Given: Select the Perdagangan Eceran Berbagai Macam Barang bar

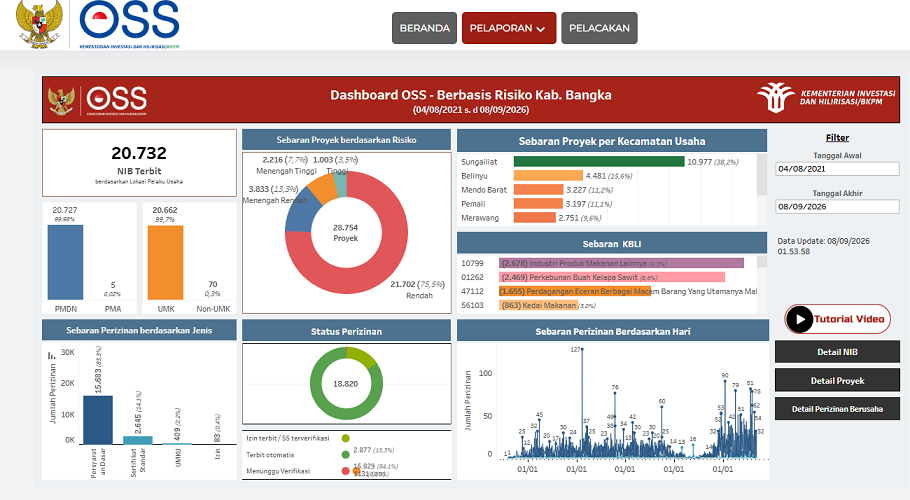Looking at the screenshot, I should (575, 291).
